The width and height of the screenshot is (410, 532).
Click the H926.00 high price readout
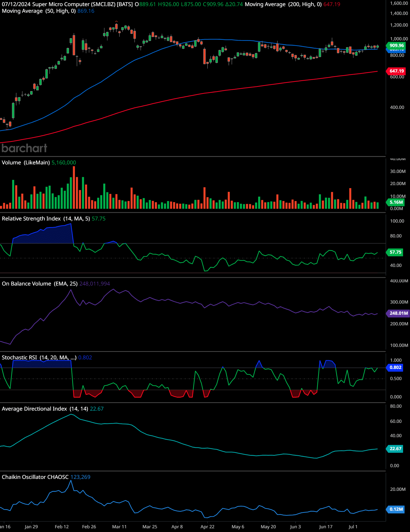168,4
